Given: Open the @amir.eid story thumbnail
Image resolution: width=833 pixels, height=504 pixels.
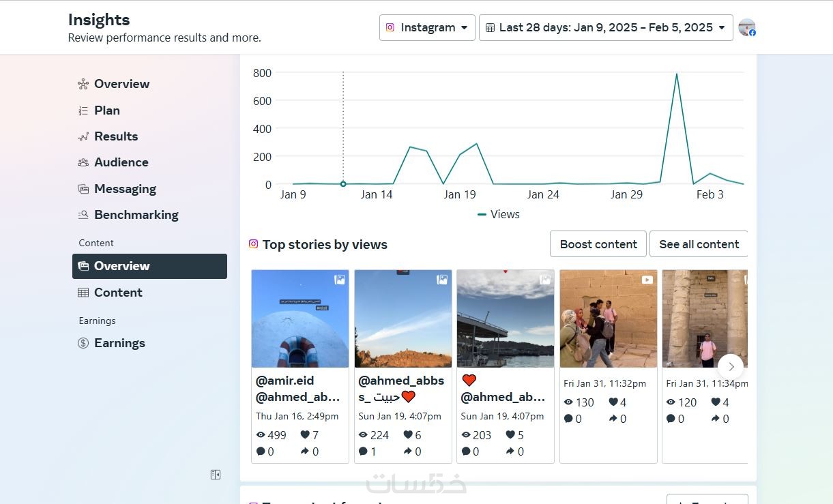Looking at the screenshot, I should tap(300, 318).
